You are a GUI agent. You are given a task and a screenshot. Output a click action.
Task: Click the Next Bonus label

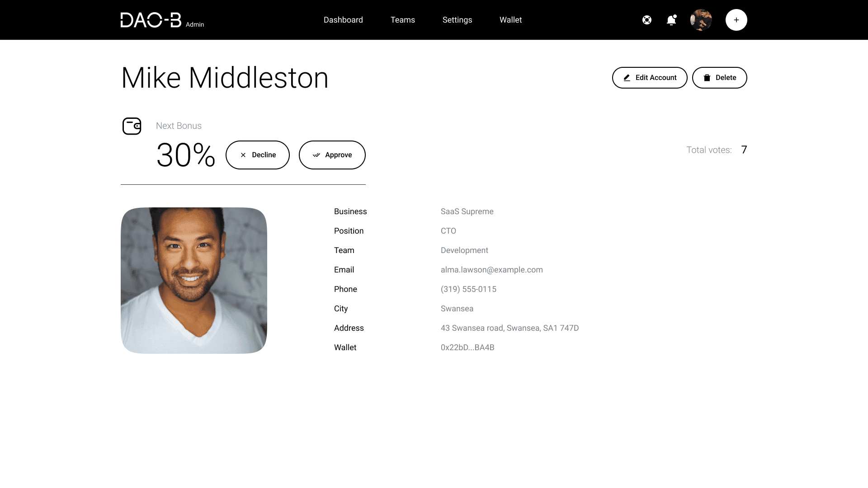pyautogui.click(x=179, y=126)
